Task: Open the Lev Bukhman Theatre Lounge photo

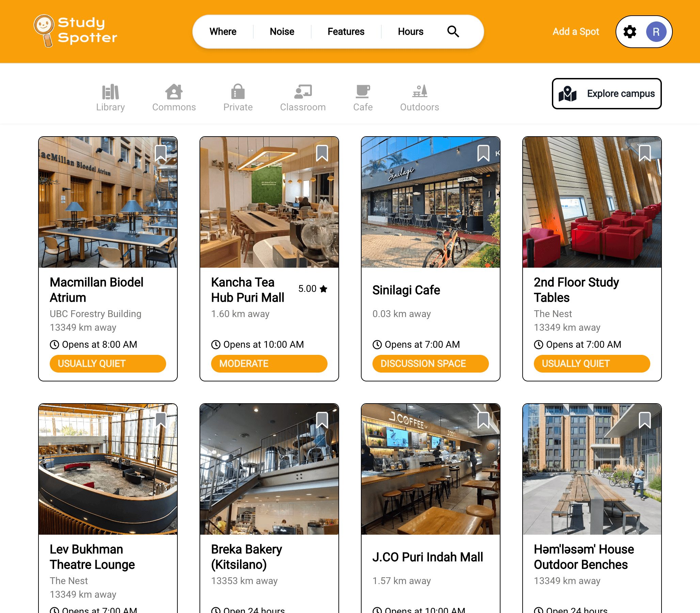Action: (x=108, y=469)
